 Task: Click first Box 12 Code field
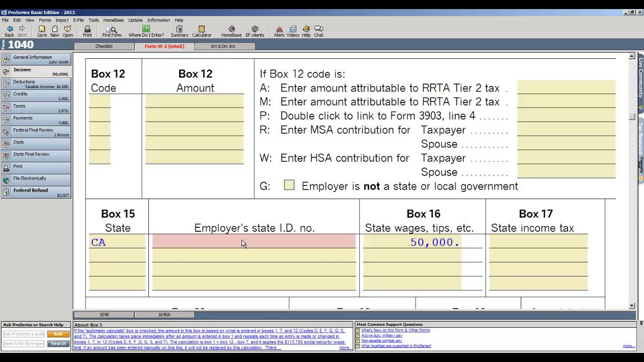pos(100,101)
